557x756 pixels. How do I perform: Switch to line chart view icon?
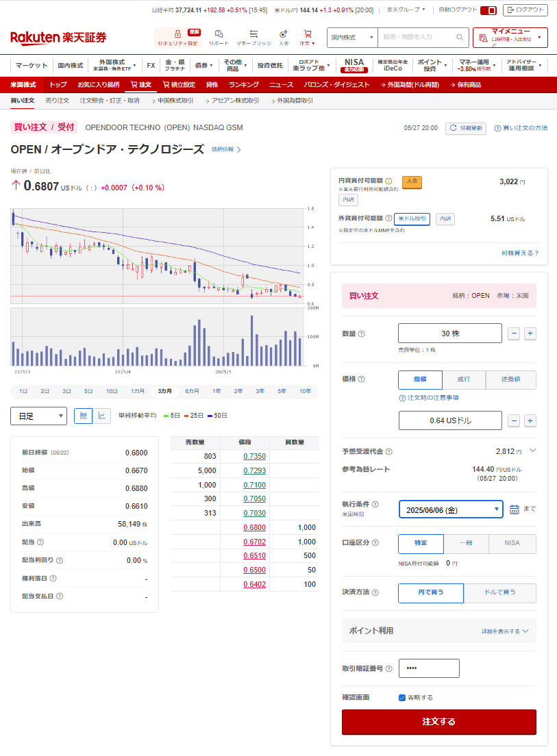[101, 416]
